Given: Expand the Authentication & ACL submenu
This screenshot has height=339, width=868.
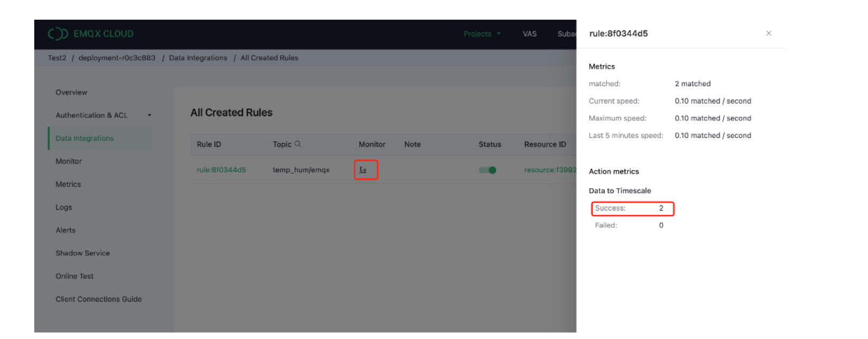Looking at the screenshot, I should coord(149,115).
